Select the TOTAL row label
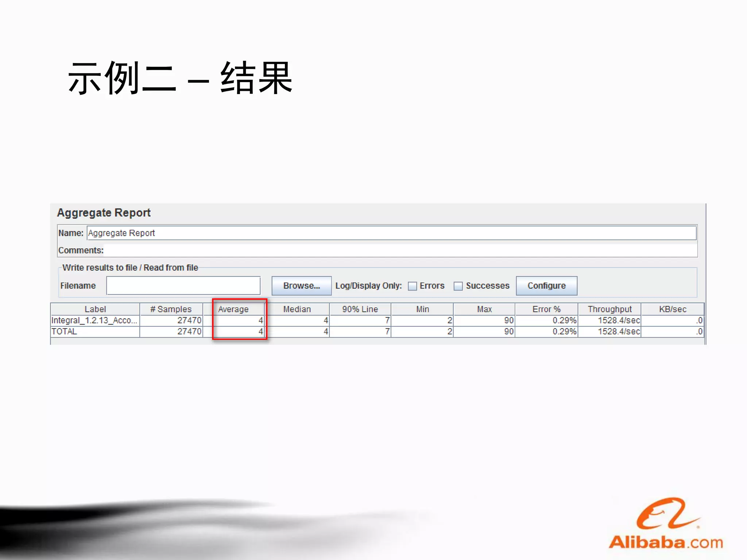 [65, 331]
